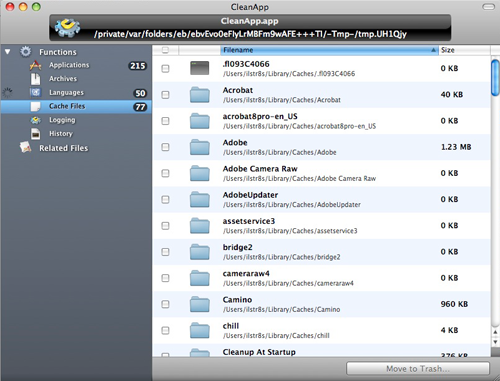Select the Adobe row checkbox
This screenshot has height=381, width=500.
click(x=165, y=147)
